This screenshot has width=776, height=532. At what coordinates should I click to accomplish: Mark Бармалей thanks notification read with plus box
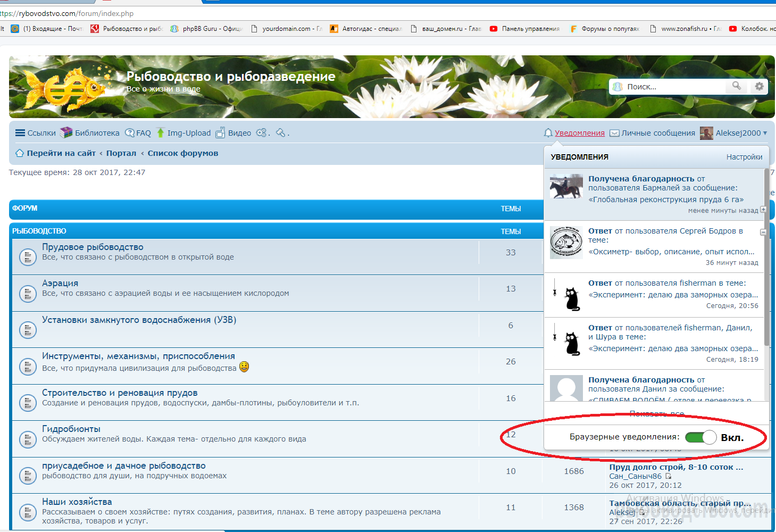coord(763,210)
